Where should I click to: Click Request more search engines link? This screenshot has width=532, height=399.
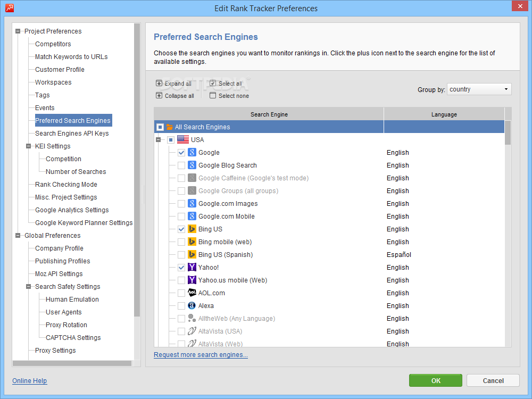pos(201,354)
